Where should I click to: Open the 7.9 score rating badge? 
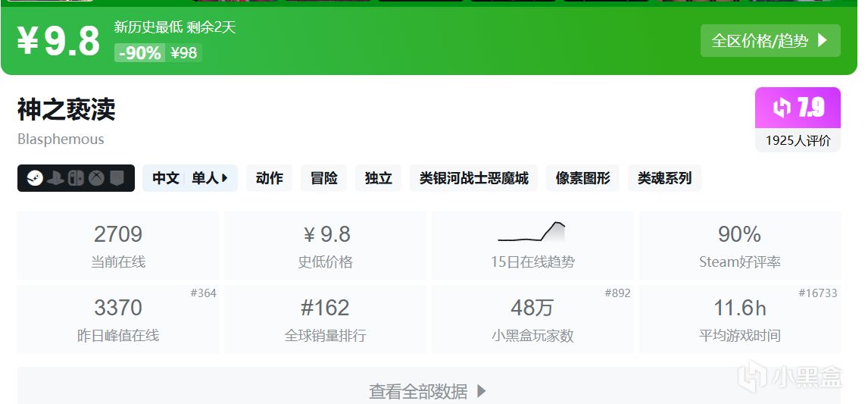(798, 108)
